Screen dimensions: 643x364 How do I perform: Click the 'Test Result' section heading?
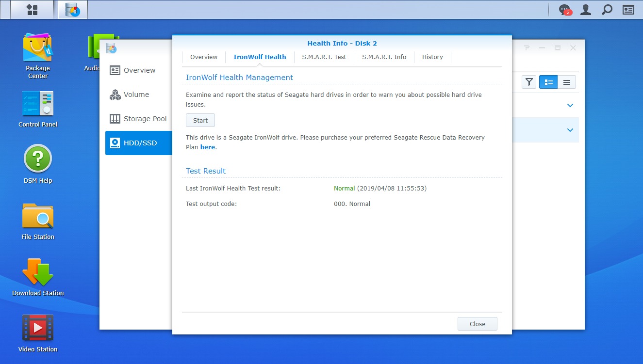click(x=206, y=171)
